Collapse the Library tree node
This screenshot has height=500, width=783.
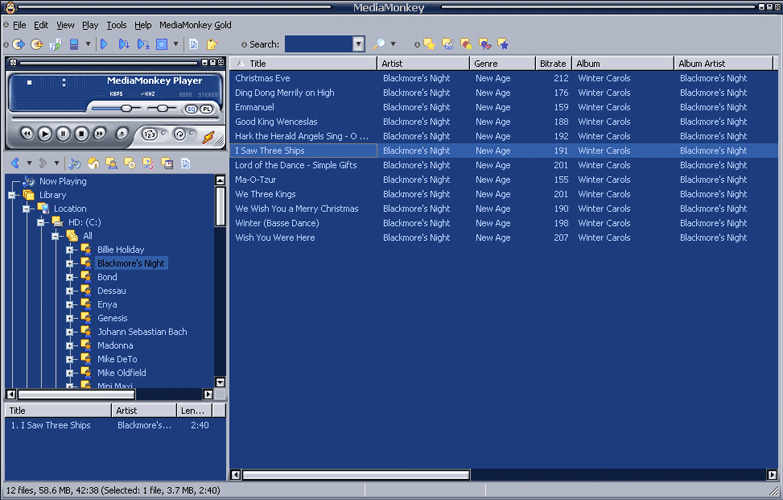click(x=12, y=195)
